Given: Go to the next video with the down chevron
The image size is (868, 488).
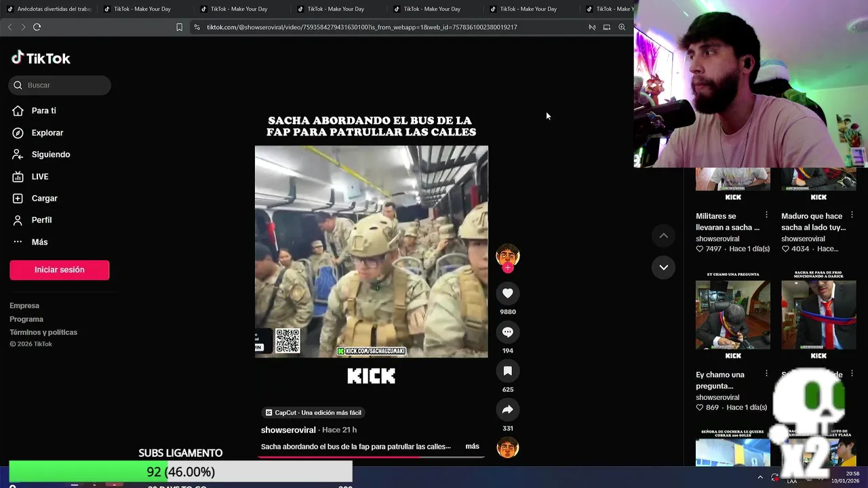Looking at the screenshot, I should [664, 267].
